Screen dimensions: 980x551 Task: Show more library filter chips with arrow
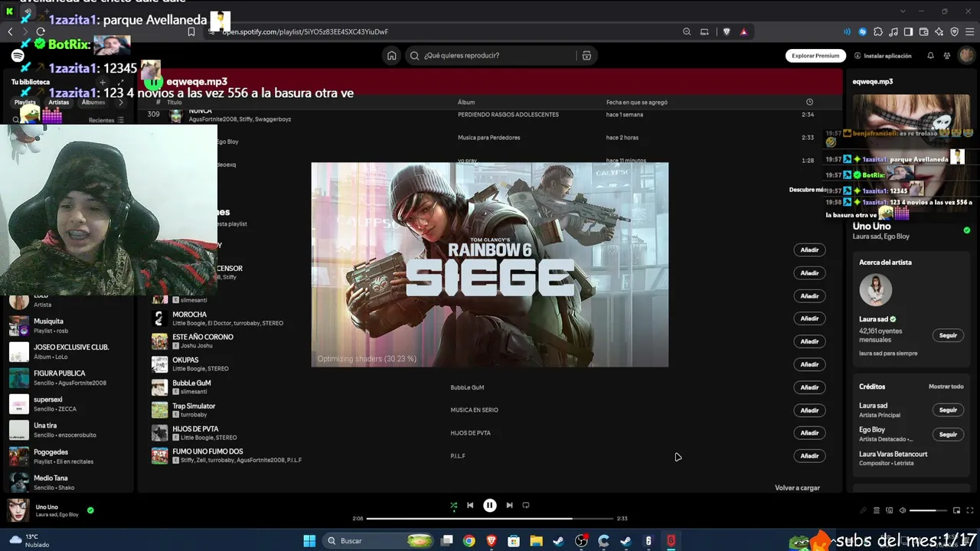[x=120, y=102]
